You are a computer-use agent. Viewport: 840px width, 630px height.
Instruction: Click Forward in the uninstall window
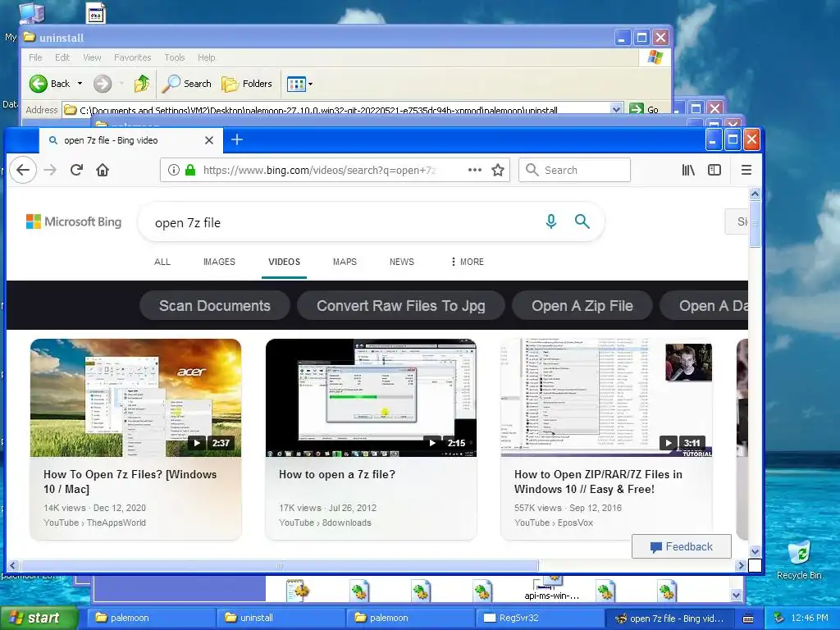103,84
